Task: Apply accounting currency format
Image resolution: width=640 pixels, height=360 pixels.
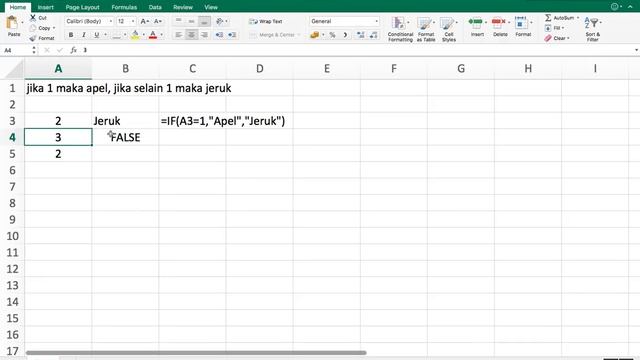Action: point(314,35)
